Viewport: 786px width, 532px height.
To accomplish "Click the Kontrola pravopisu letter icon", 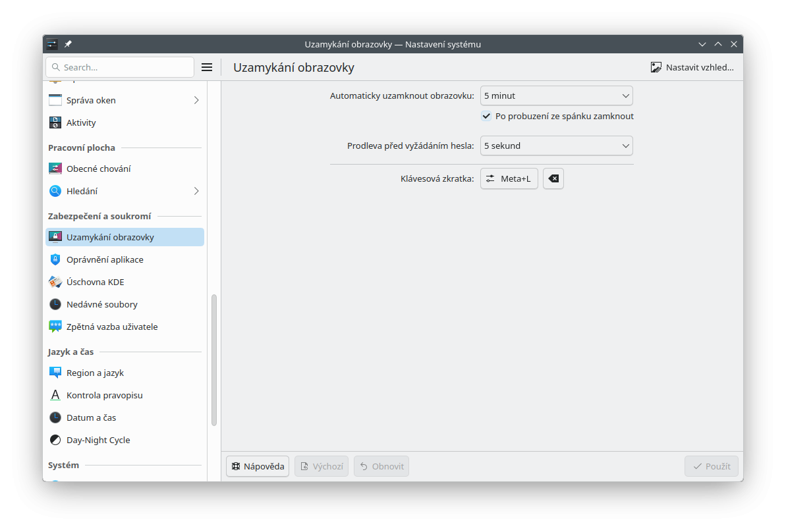I will pos(55,395).
